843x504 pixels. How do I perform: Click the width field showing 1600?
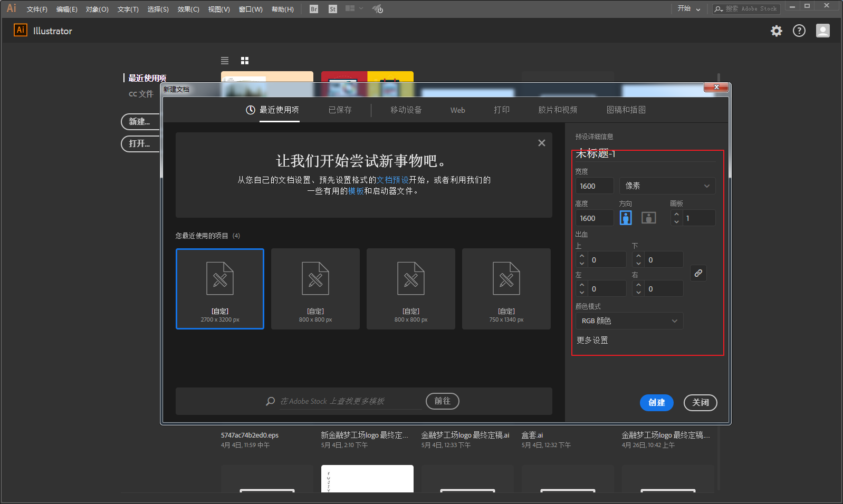[595, 186]
